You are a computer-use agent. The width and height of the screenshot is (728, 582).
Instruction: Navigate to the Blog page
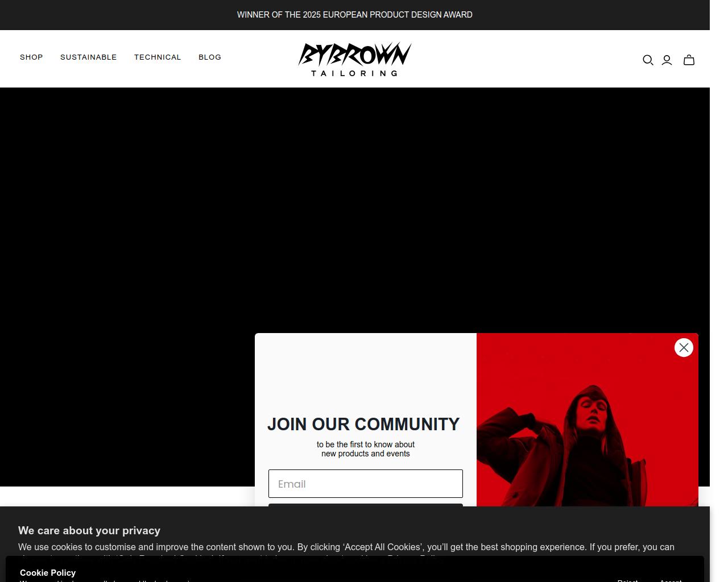(210, 57)
